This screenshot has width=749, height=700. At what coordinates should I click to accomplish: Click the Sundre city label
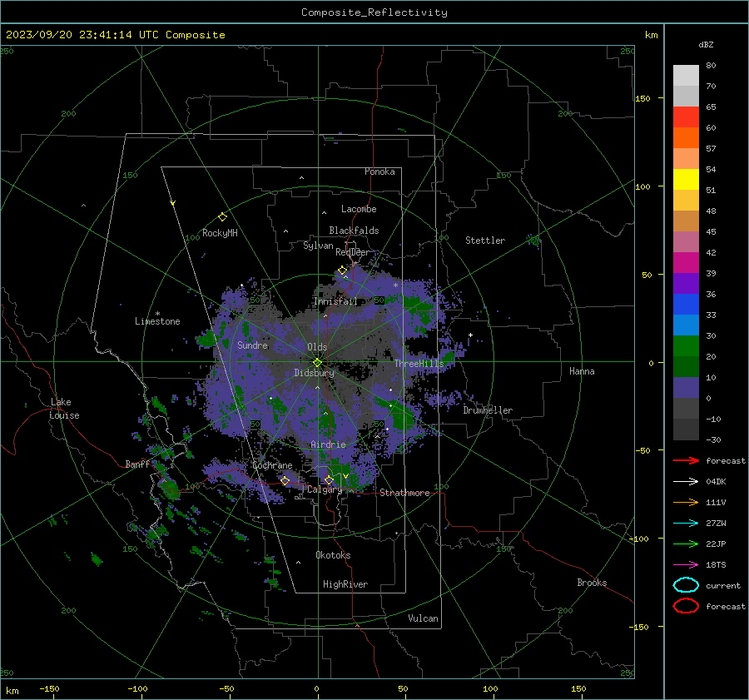[x=253, y=345]
